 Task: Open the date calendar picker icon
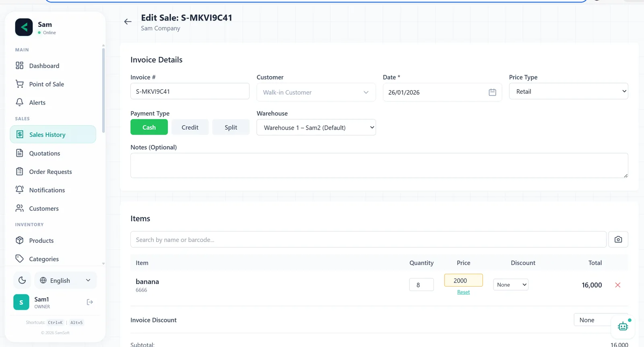[492, 92]
